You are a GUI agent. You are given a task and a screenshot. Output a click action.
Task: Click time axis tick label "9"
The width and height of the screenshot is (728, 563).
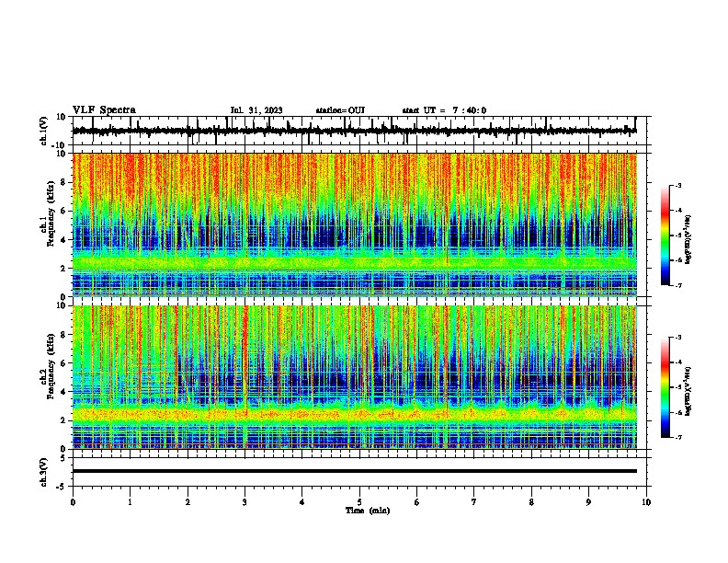[588, 502]
